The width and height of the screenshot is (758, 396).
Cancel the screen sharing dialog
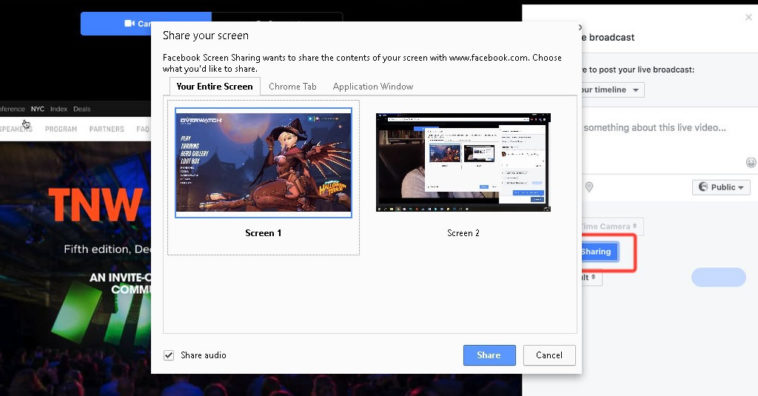[549, 355]
